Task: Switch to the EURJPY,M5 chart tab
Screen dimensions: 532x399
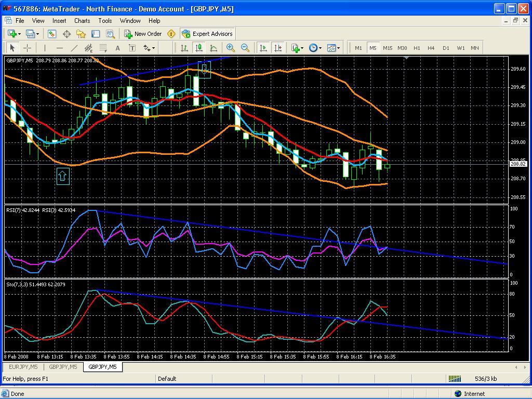Action: 23,367
